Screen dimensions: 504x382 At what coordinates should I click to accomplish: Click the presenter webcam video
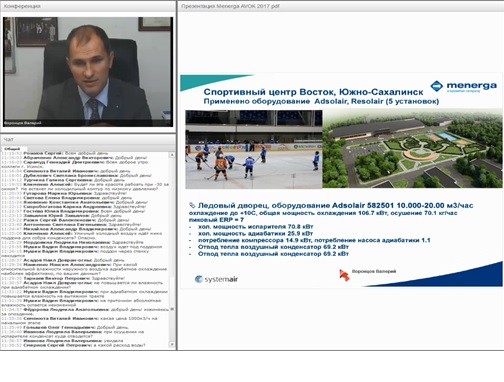pyautogui.click(x=88, y=72)
